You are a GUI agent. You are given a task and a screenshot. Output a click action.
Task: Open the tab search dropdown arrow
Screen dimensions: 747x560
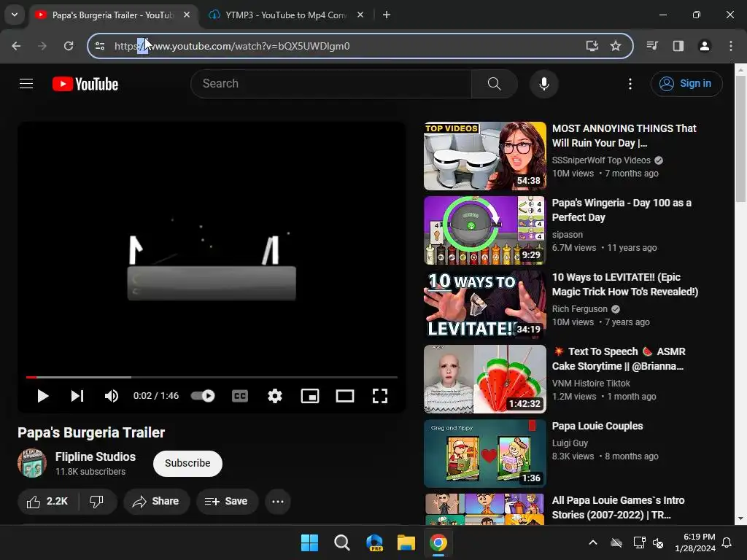(15, 15)
